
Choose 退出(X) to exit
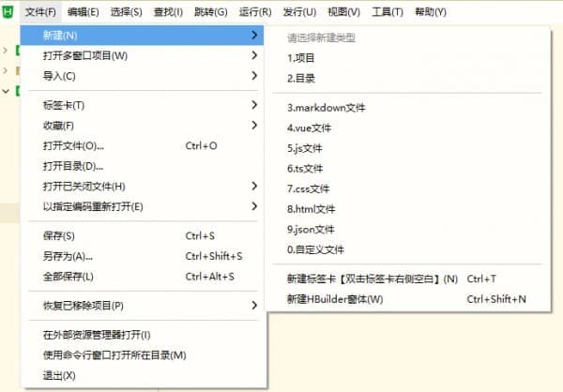pyautogui.click(x=59, y=375)
